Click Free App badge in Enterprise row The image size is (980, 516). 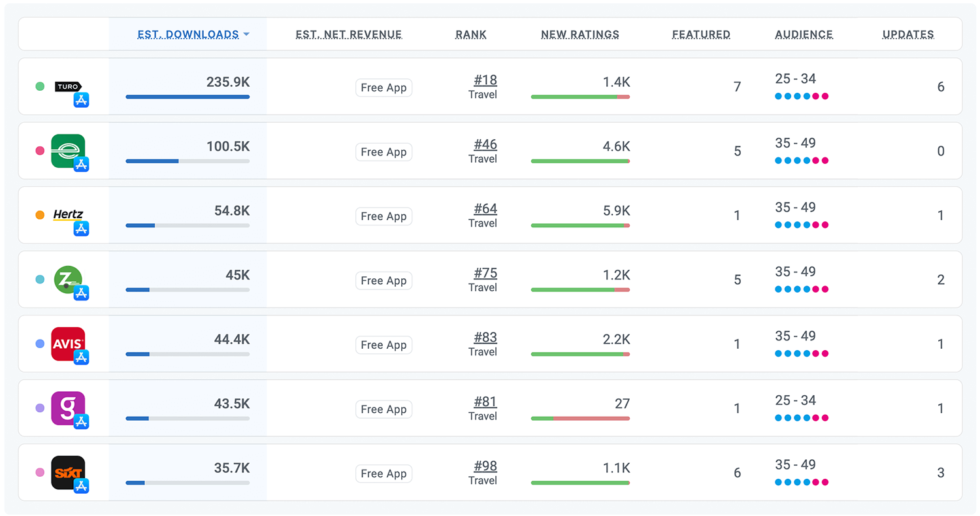pyautogui.click(x=384, y=152)
